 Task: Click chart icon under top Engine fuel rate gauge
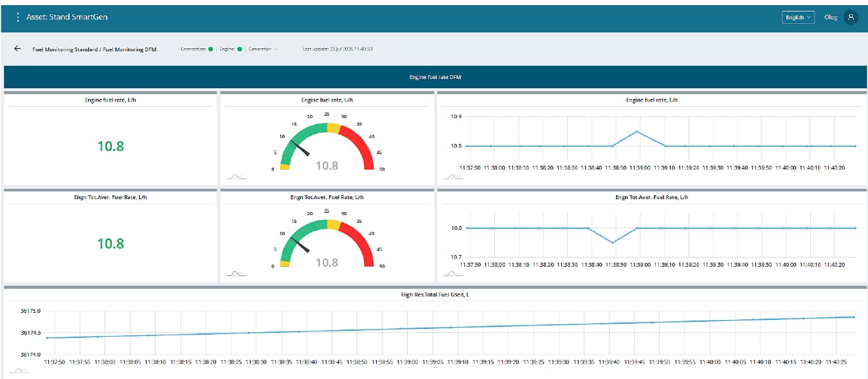point(237,177)
